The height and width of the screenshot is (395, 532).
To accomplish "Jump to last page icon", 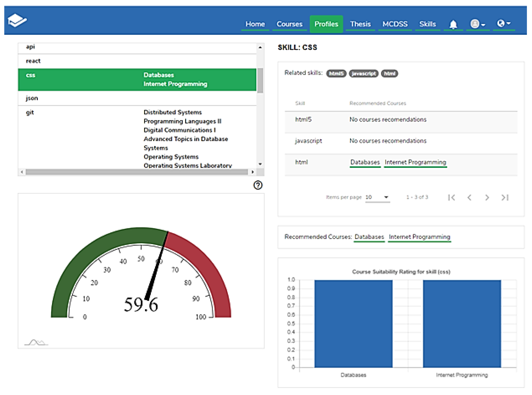I will pyautogui.click(x=505, y=197).
